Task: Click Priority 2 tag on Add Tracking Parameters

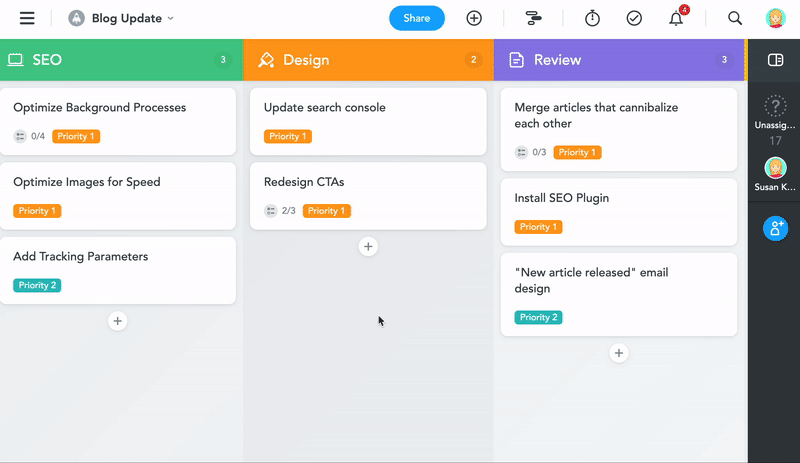Action: pyautogui.click(x=37, y=285)
